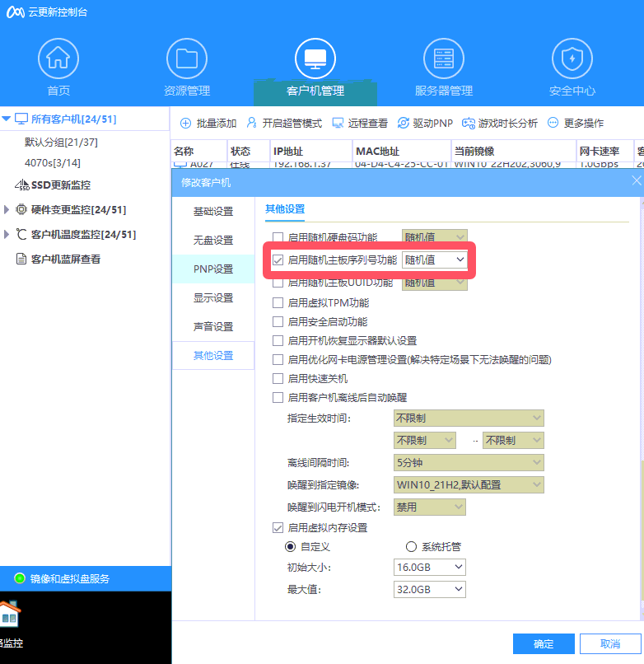644x664 pixels.
Task: Expand the 客户机温度监控 tree node
Action: pos(6,234)
